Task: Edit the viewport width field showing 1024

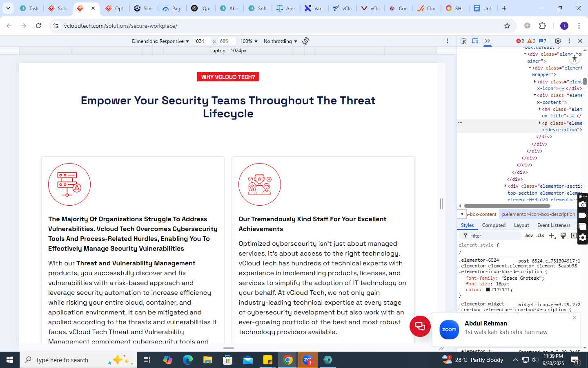Action: [x=201, y=41]
